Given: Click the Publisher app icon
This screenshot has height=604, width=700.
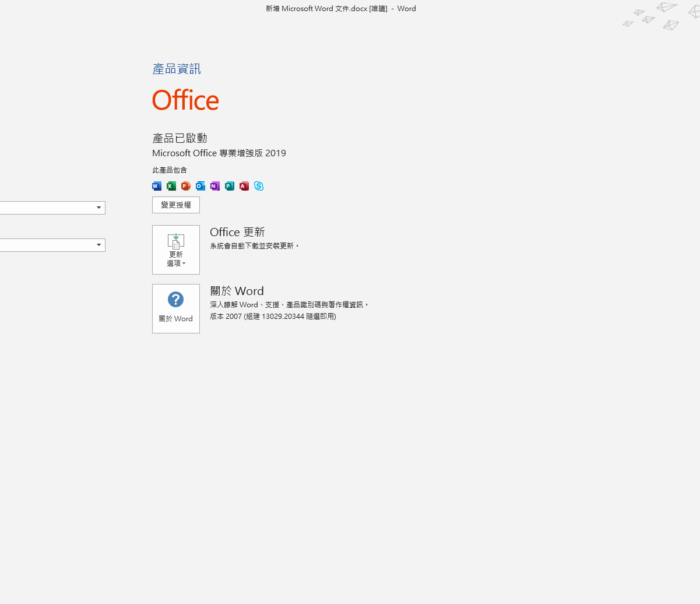Looking at the screenshot, I should coord(230,186).
